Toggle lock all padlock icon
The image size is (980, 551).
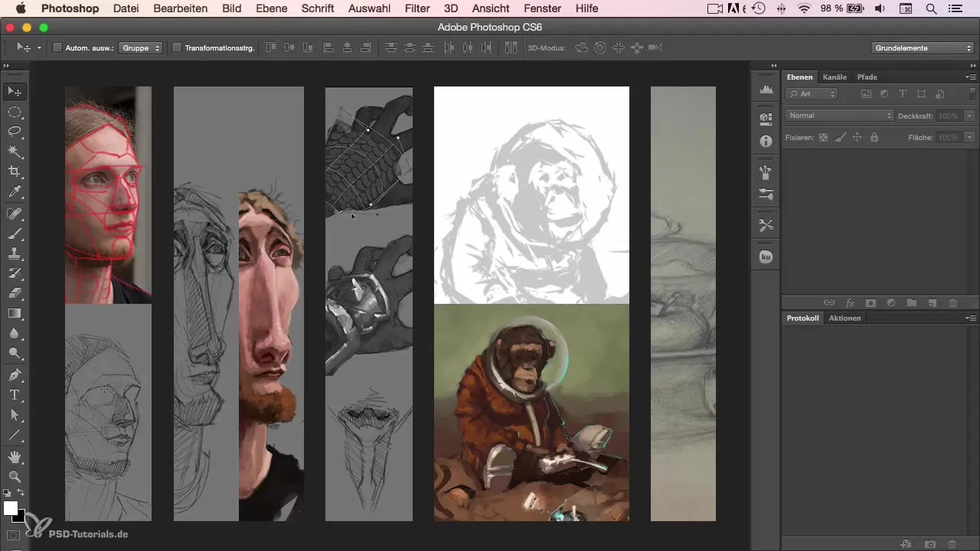click(874, 138)
